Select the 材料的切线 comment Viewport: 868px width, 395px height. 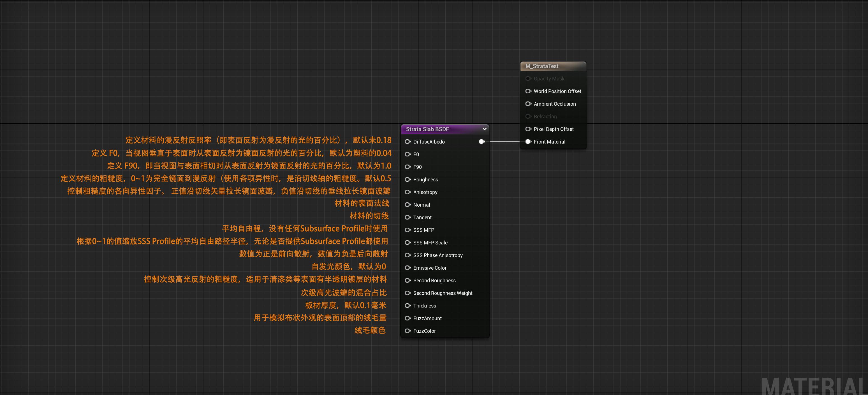(369, 216)
